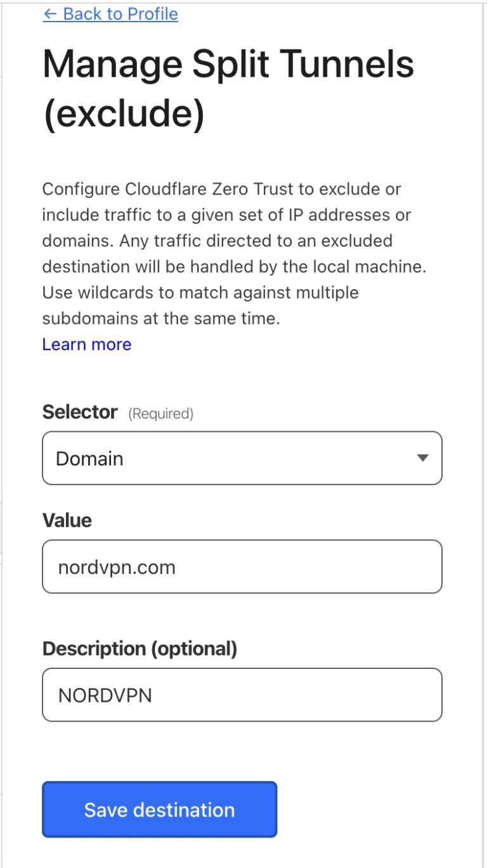Click the Selector field label

click(x=80, y=412)
